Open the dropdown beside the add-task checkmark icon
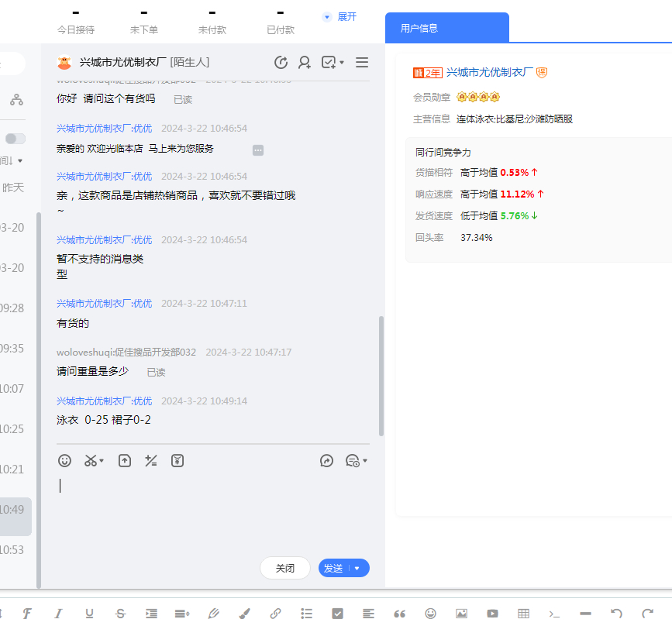 pyautogui.click(x=342, y=63)
